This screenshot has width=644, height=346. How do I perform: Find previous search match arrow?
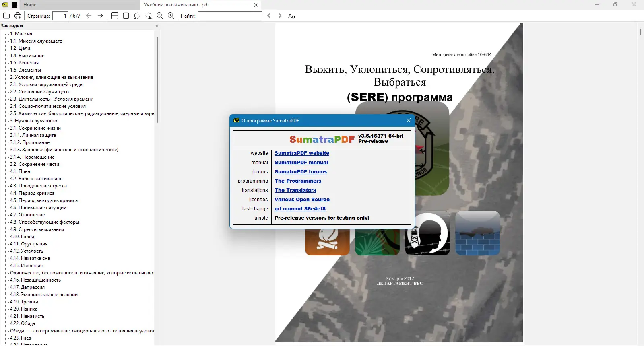269,16
